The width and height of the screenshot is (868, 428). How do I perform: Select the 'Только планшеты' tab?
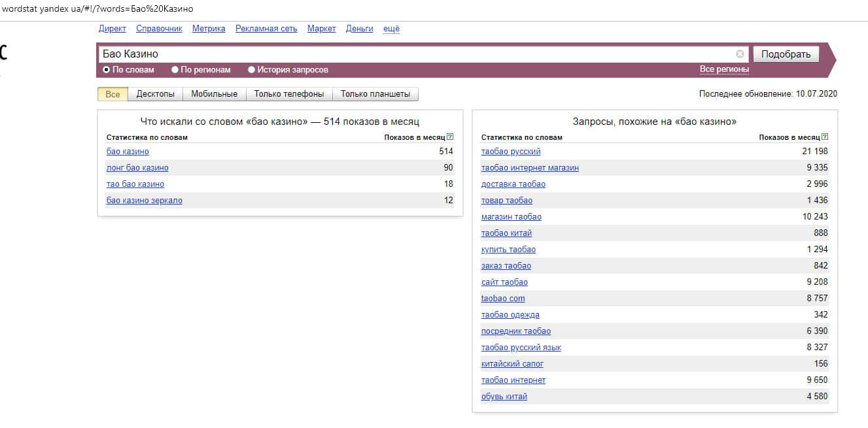tap(375, 94)
